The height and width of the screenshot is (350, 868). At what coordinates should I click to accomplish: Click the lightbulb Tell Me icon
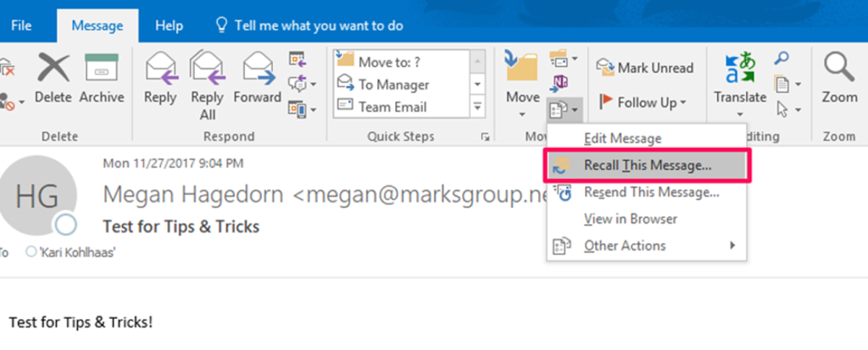pos(221,25)
